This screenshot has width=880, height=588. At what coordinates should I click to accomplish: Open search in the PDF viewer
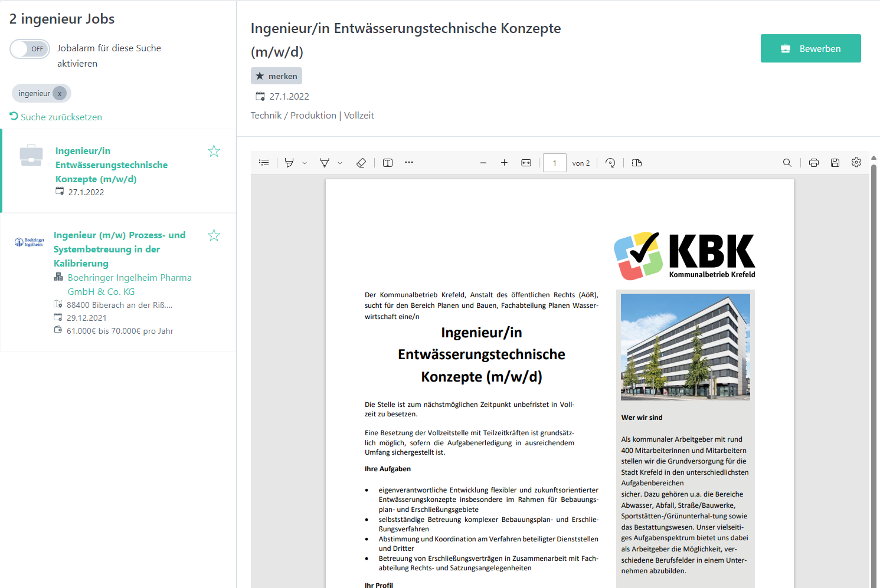coord(787,163)
